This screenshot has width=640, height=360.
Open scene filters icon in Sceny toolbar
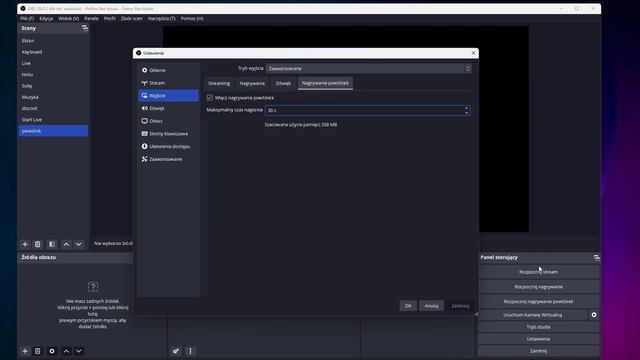tap(52, 244)
